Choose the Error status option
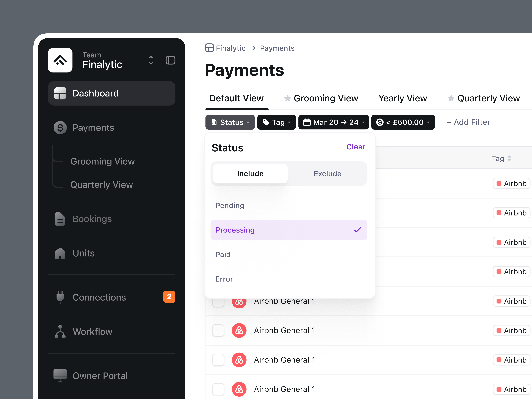The image size is (532, 399). tap(289, 279)
